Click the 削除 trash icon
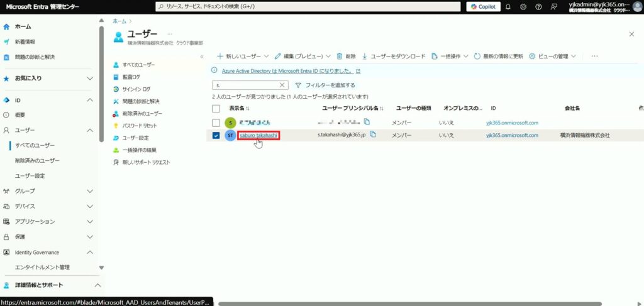Screen dimensions: 644x306 340,56
